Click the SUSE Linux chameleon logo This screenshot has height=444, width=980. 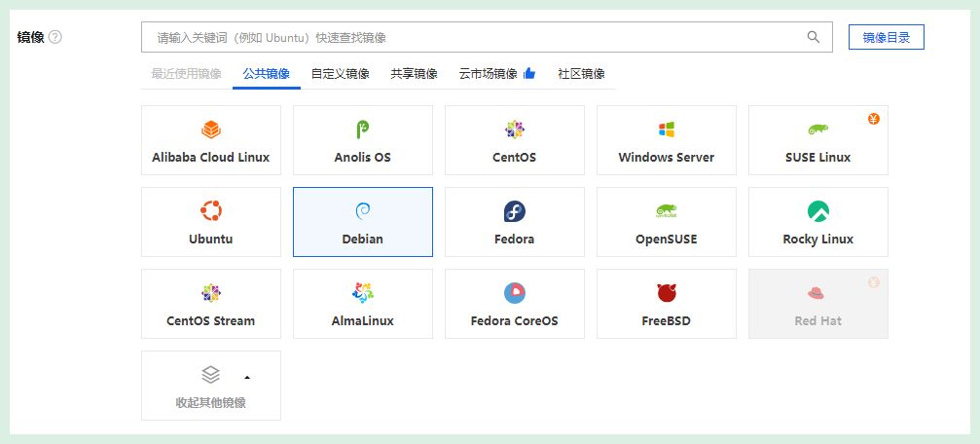click(818, 130)
